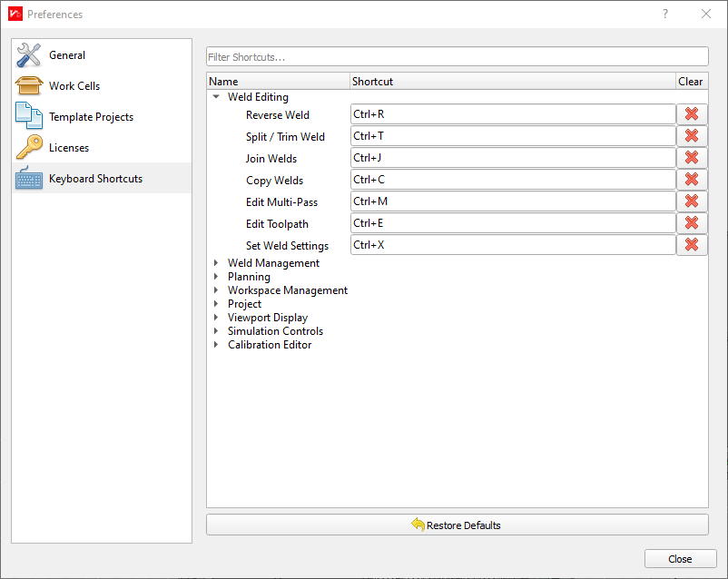The height and width of the screenshot is (579, 728).
Task: Clear the Copy Welds shortcut
Action: pos(692,180)
